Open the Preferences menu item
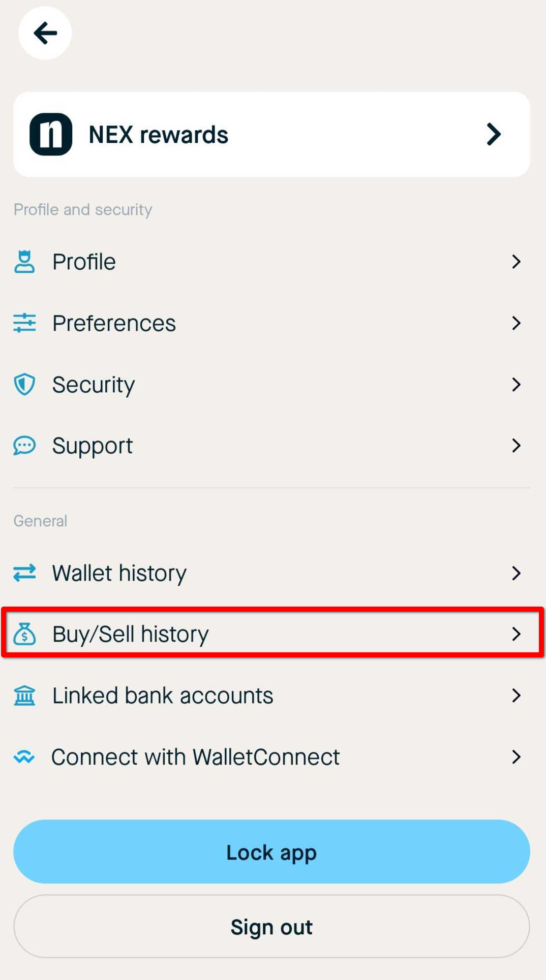 [271, 323]
